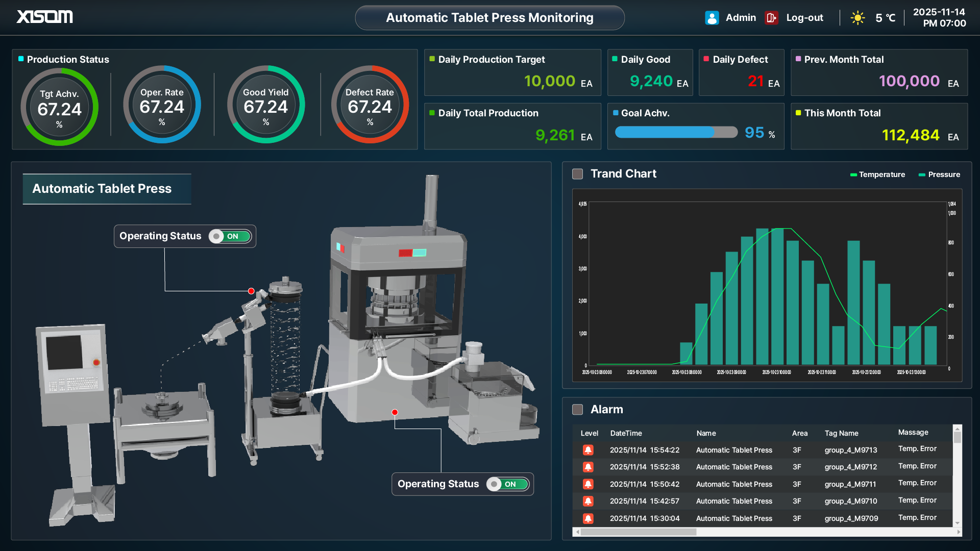Turn off the upper Operating Status toggle
This screenshot has width=980, height=551.
pos(229,236)
